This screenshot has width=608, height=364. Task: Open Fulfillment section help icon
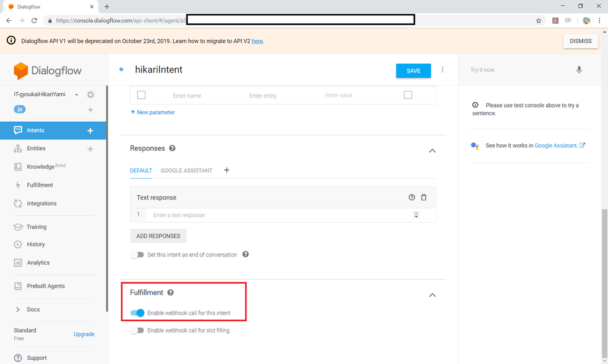(170, 293)
